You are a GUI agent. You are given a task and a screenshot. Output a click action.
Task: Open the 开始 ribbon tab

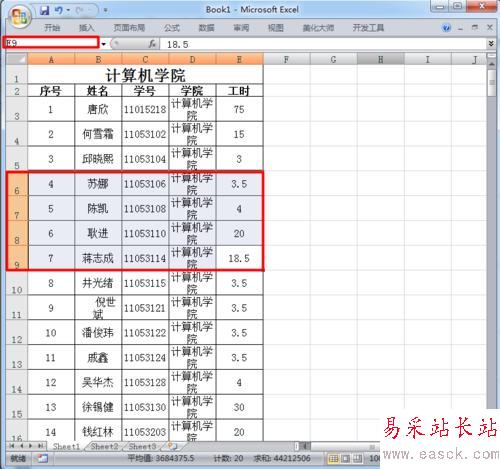coord(52,28)
